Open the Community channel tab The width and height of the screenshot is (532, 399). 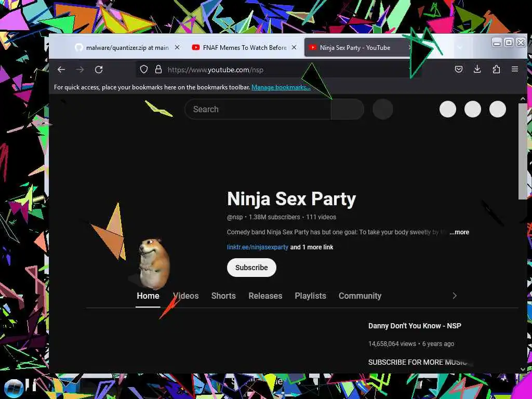coord(360,296)
